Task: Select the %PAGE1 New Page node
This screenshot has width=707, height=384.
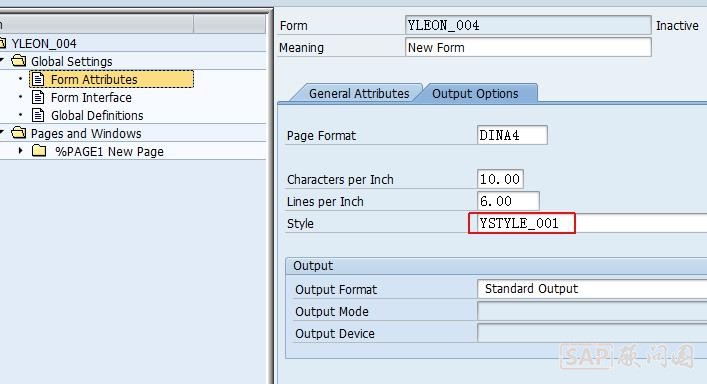Action: (x=109, y=151)
